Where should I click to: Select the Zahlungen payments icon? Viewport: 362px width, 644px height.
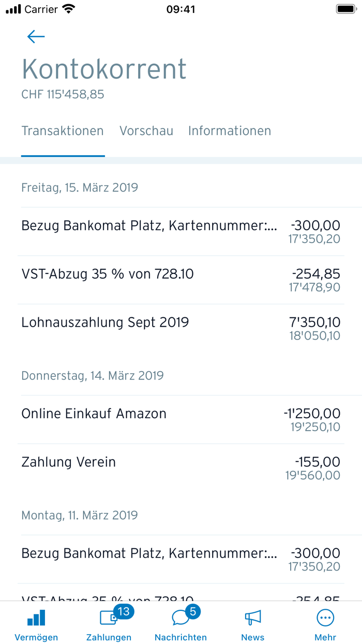coord(108,618)
